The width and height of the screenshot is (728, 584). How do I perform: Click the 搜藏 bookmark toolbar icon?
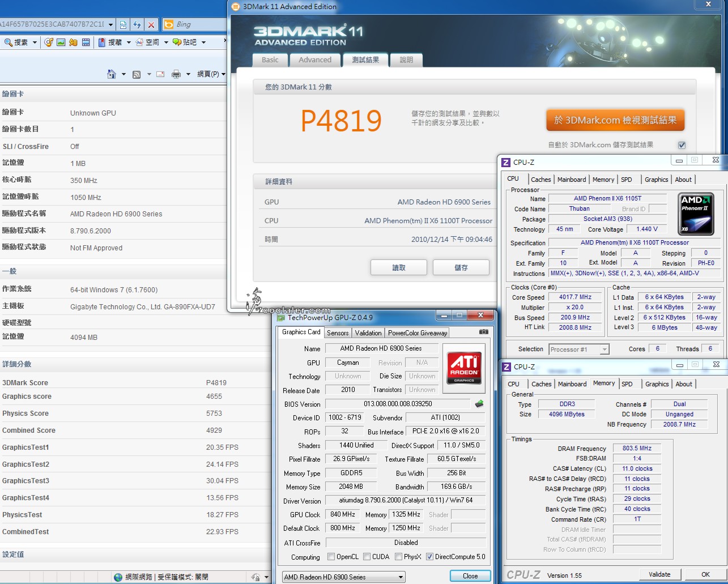(101, 42)
